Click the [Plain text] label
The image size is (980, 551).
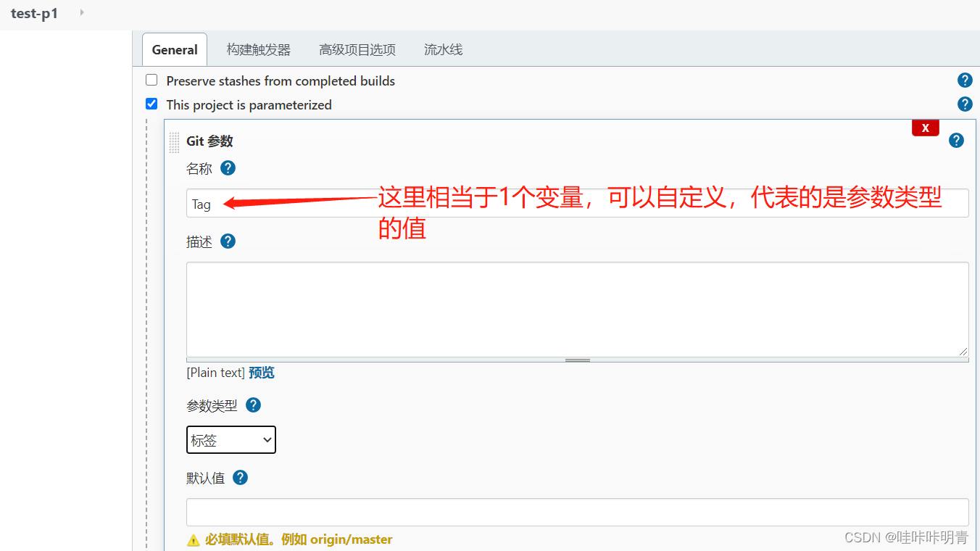pyautogui.click(x=215, y=373)
